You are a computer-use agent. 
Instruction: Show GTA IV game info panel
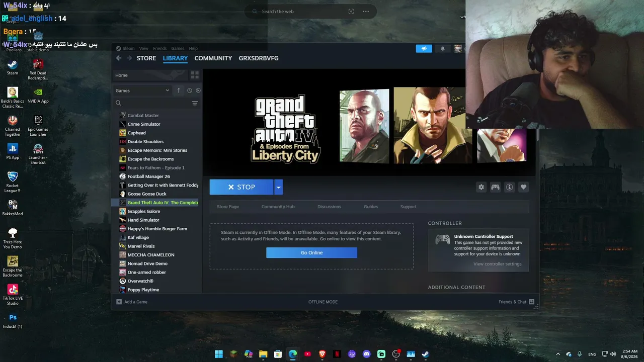510,187
